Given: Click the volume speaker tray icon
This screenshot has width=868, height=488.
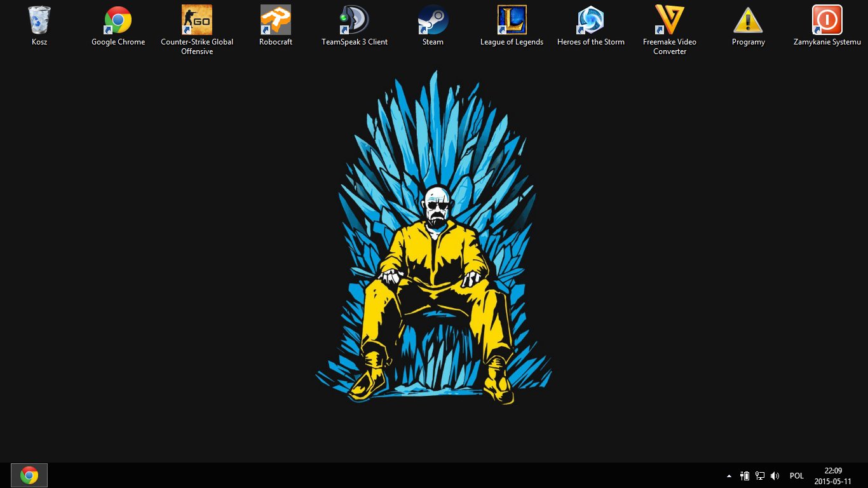Looking at the screenshot, I should point(775,476).
